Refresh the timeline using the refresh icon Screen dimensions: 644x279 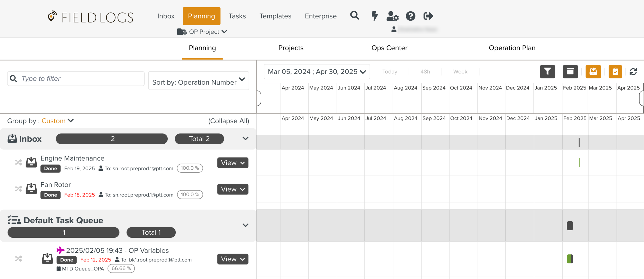tap(633, 72)
